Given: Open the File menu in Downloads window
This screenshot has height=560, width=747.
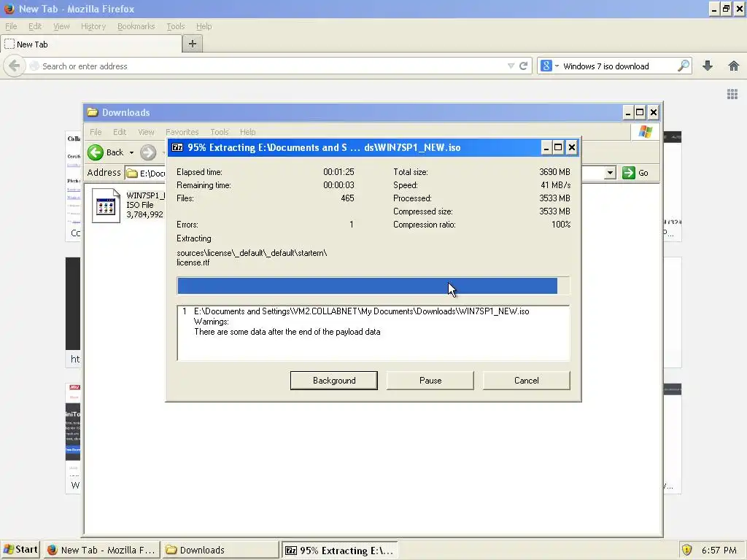Looking at the screenshot, I should [96, 132].
